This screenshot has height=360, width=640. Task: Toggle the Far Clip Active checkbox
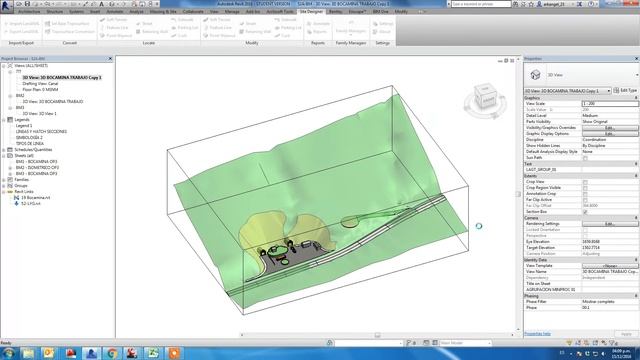585,200
